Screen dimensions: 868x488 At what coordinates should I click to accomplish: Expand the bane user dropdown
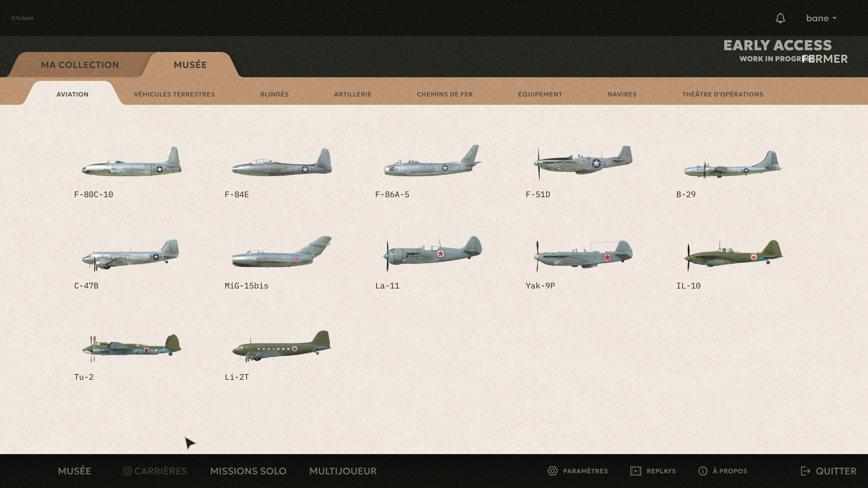click(821, 18)
